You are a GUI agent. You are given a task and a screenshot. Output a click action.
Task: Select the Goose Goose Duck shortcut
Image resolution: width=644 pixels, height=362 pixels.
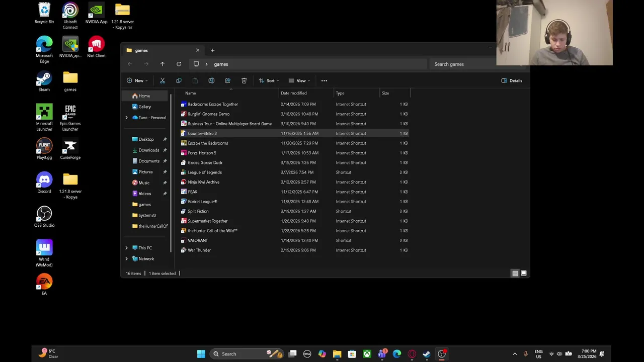(294, 162)
